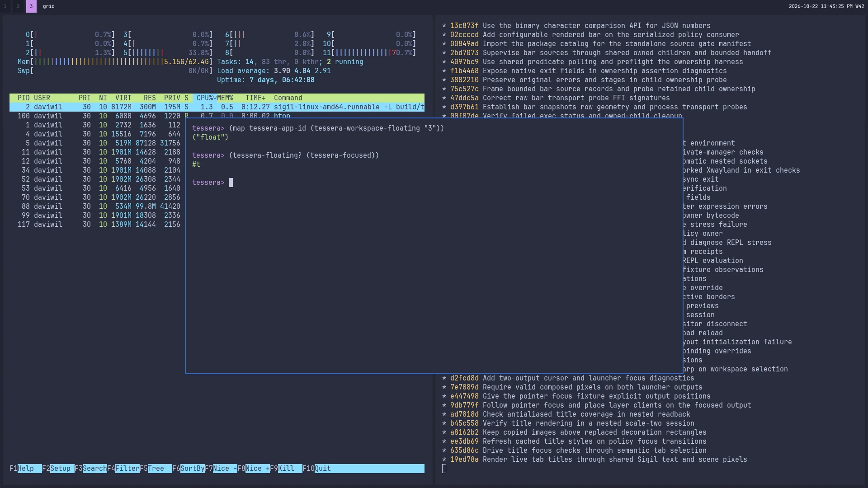Focus the tessera REPL input prompt
The image size is (868, 488).
(x=231, y=183)
